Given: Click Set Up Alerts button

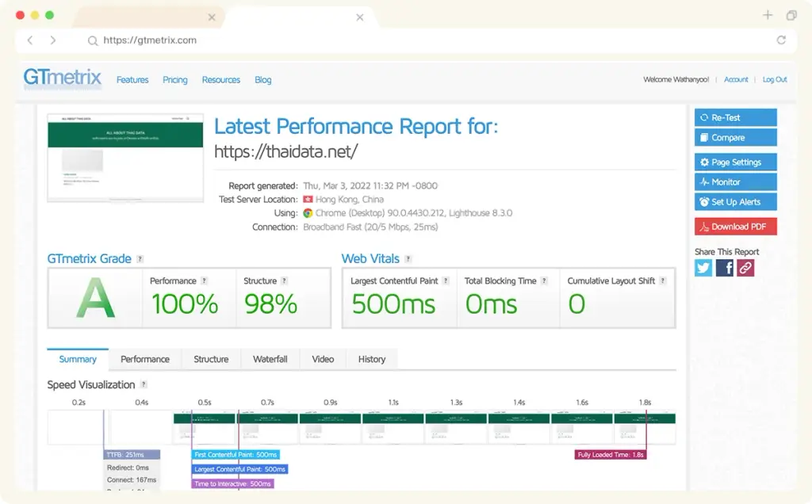Looking at the screenshot, I should point(735,202).
